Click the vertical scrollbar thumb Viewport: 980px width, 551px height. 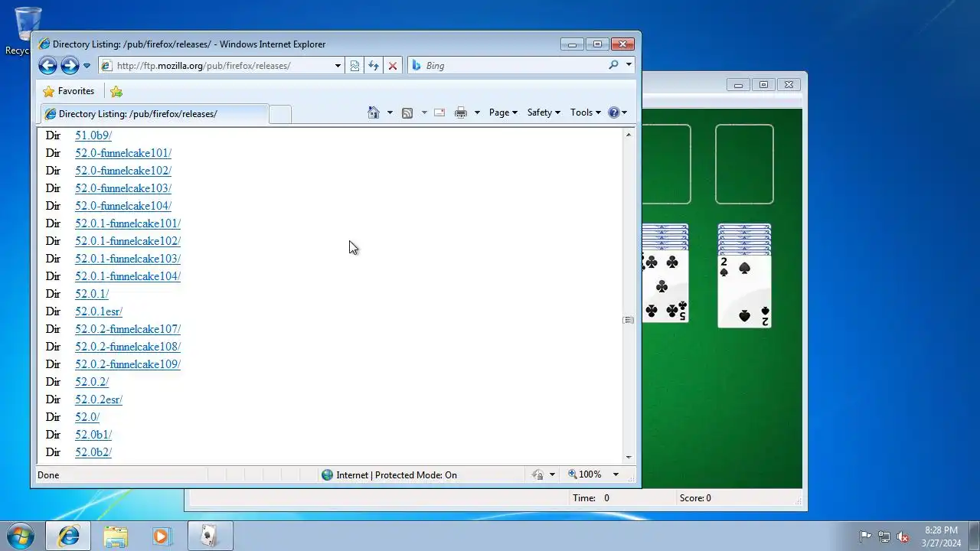pyautogui.click(x=629, y=320)
